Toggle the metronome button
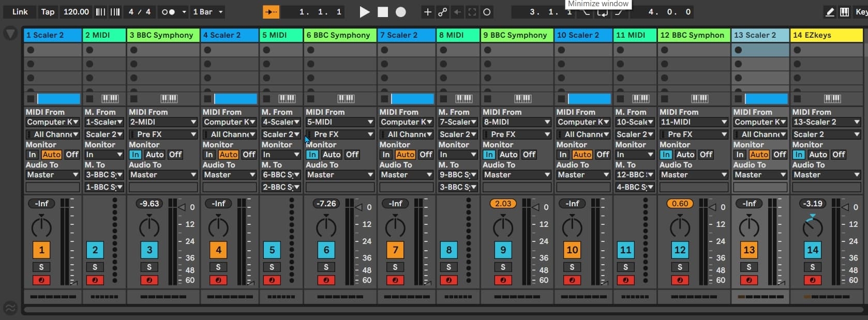The width and height of the screenshot is (868, 320). tap(168, 12)
